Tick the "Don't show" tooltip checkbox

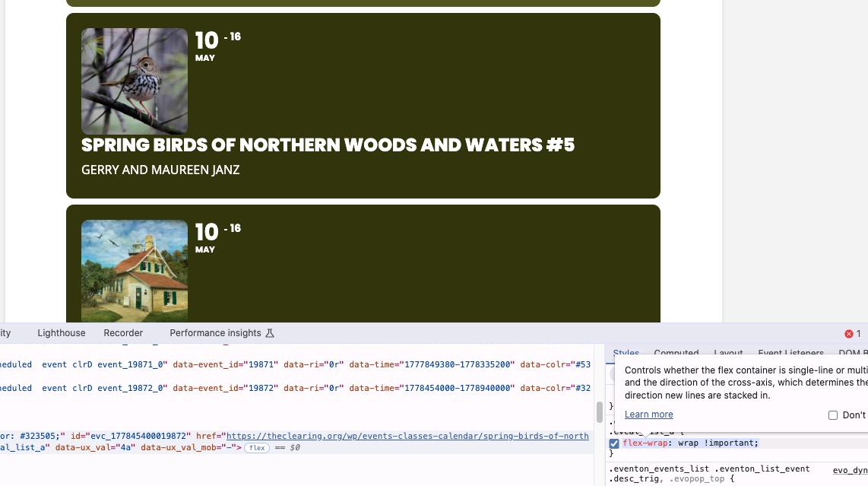coord(833,415)
